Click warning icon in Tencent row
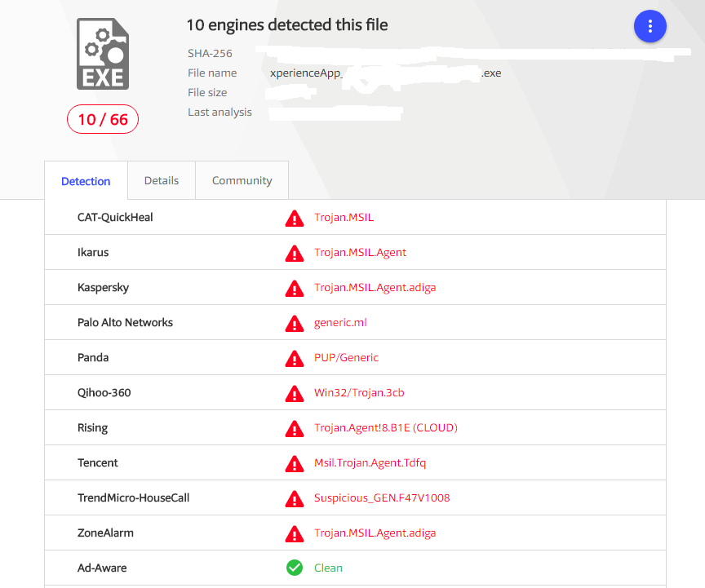705x588 pixels. (295, 463)
